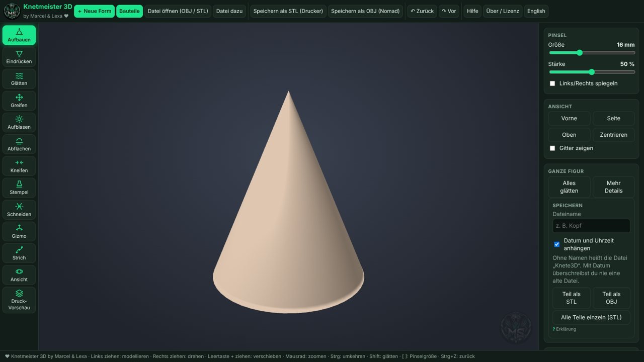This screenshot has width=644, height=362.
Task: Select the Aufbauen sculpt tool
Action: click(19, 35)
